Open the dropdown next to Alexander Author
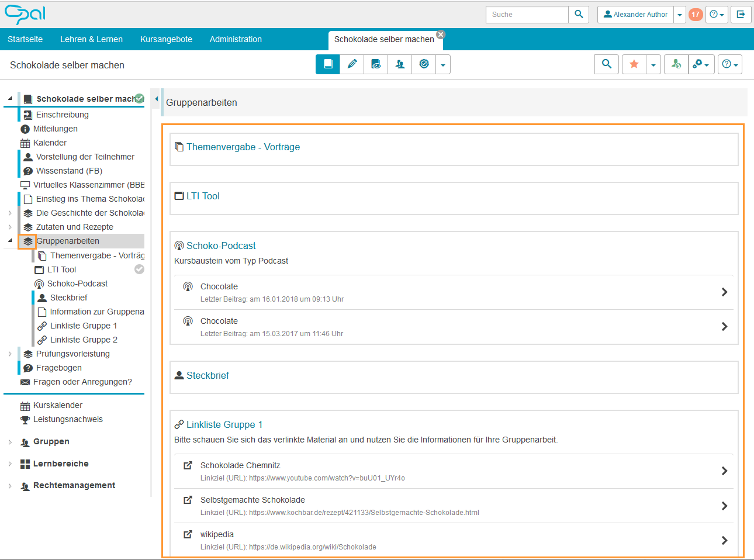The width and height of the screenshot is (754, 560). 679,15
